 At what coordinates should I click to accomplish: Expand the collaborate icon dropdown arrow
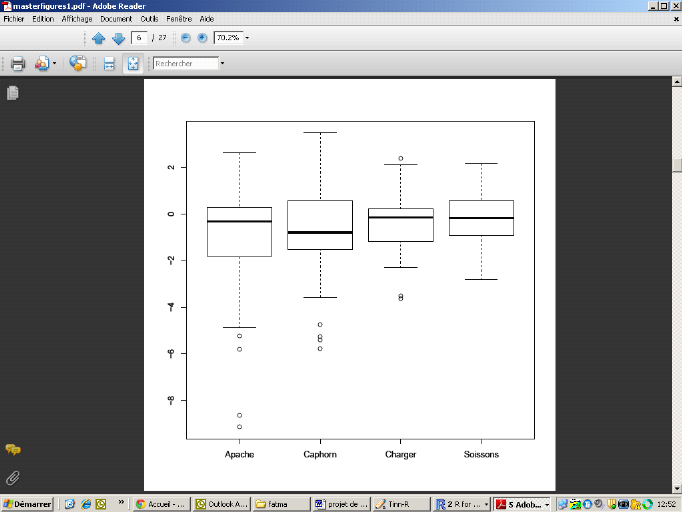[x=54, y=64]
